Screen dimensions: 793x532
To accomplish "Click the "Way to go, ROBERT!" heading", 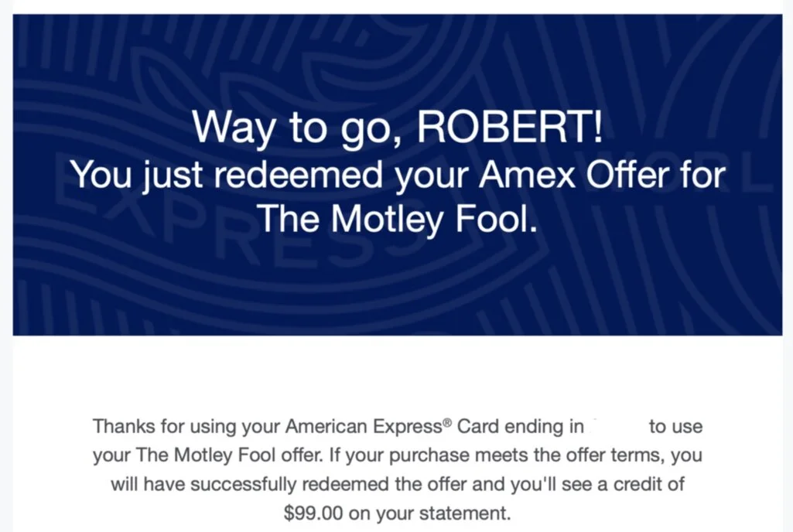I will [x=398, y=128].
